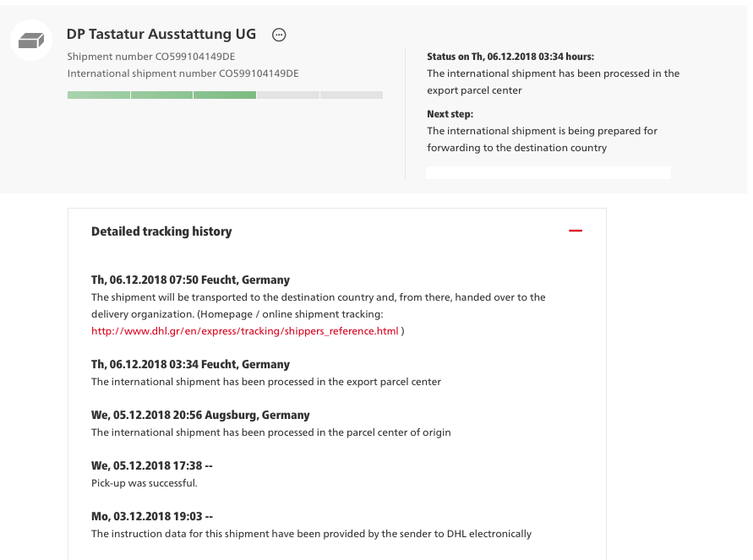
Task: Click the gray parcel box icon
Action: 30,41
